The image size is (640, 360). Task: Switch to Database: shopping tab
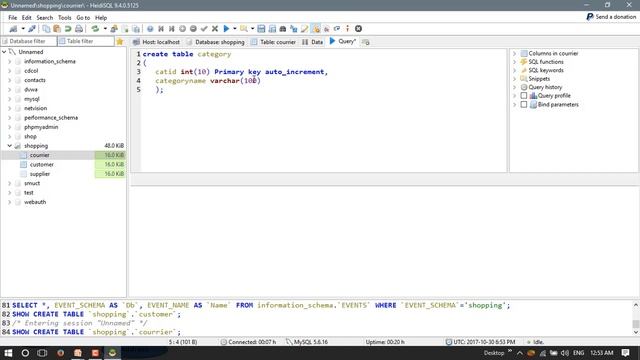click(215, 42)
